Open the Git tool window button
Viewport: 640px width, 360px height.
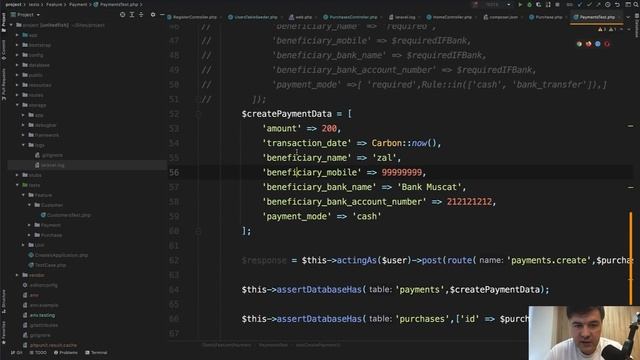17,353
